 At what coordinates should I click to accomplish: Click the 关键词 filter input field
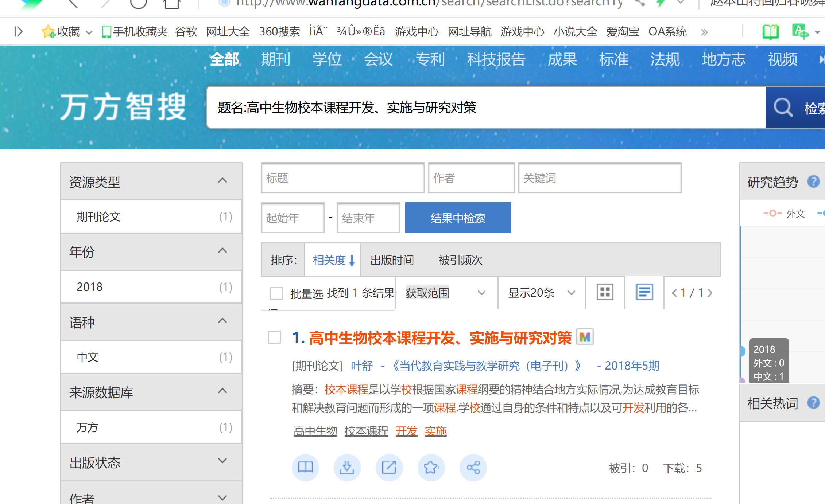[600, 178]
